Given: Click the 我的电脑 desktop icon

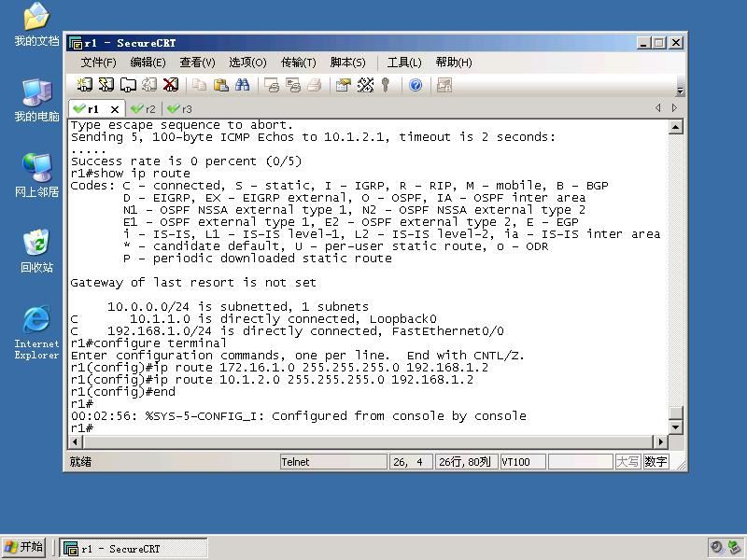Looking at the screenshot, I should 36,100.
